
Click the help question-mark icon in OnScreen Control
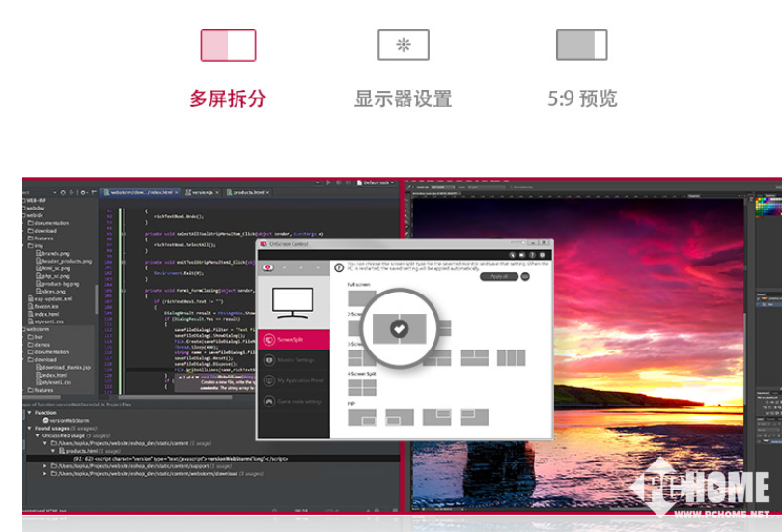[532, 255]
